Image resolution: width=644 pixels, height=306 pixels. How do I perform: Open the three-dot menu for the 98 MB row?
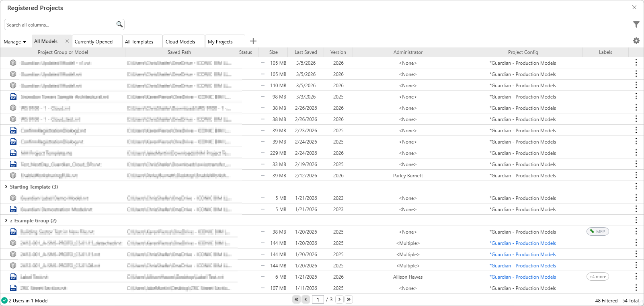coord(636,97)
